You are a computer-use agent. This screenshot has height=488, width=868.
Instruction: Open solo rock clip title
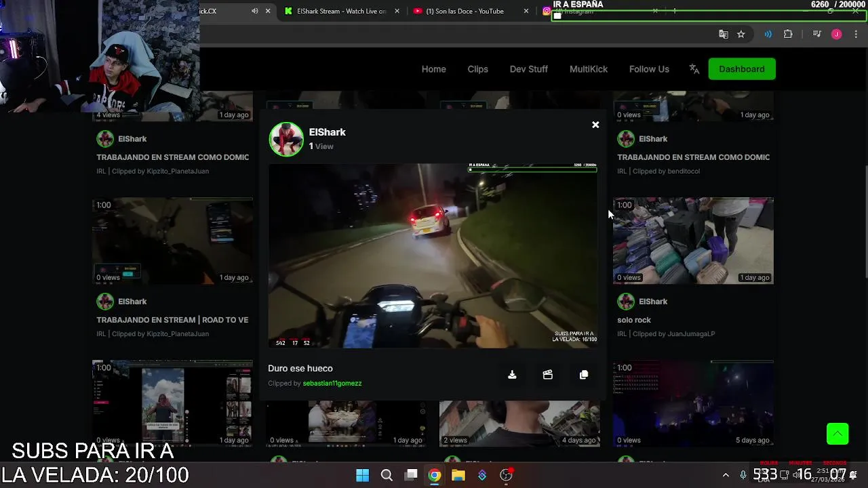(x=634, y=320)
